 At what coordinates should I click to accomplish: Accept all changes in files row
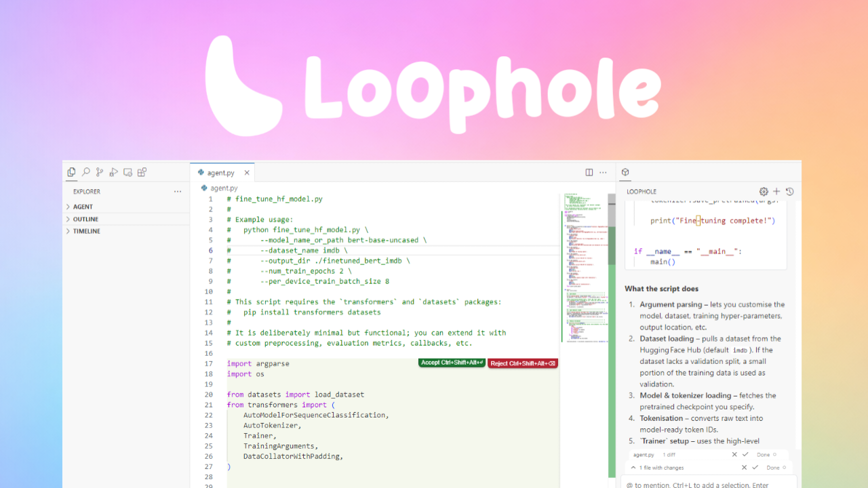[755, 468]
